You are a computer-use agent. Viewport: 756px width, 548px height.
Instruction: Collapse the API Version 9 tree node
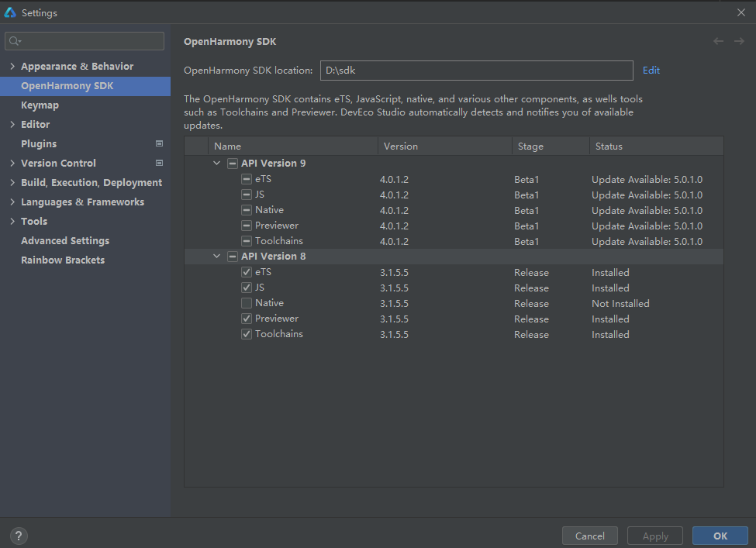coord(216,164)
